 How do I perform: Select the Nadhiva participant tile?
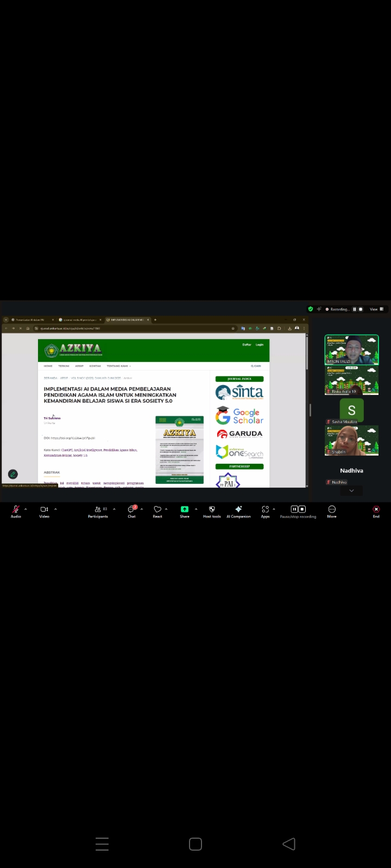[x=351, y=470]
